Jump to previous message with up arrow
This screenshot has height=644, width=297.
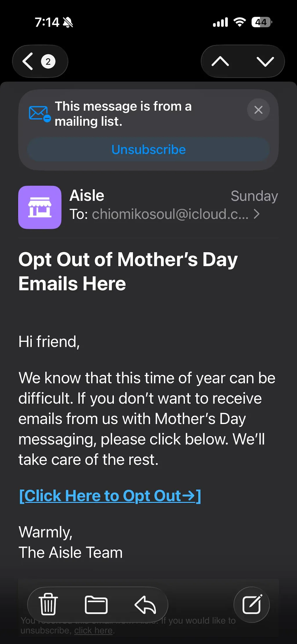click(220, 61)
